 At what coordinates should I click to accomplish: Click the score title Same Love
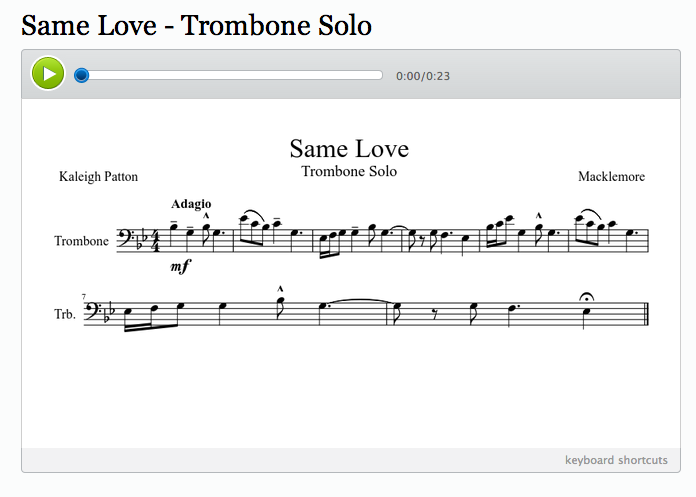(349, 149)
